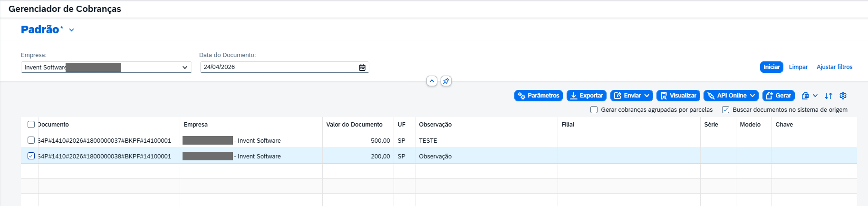Screen dimensions: 868x206
Task: Click the Série column header
Action: 718,125
